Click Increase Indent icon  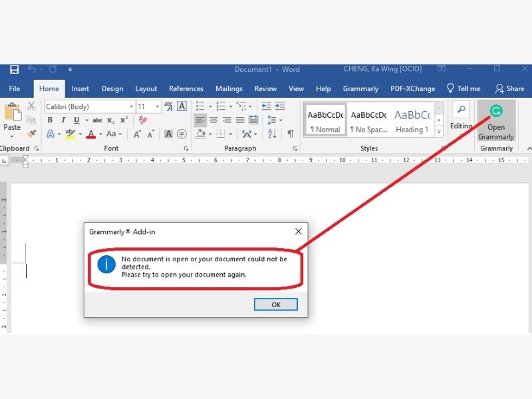click(x=279, y=106)
